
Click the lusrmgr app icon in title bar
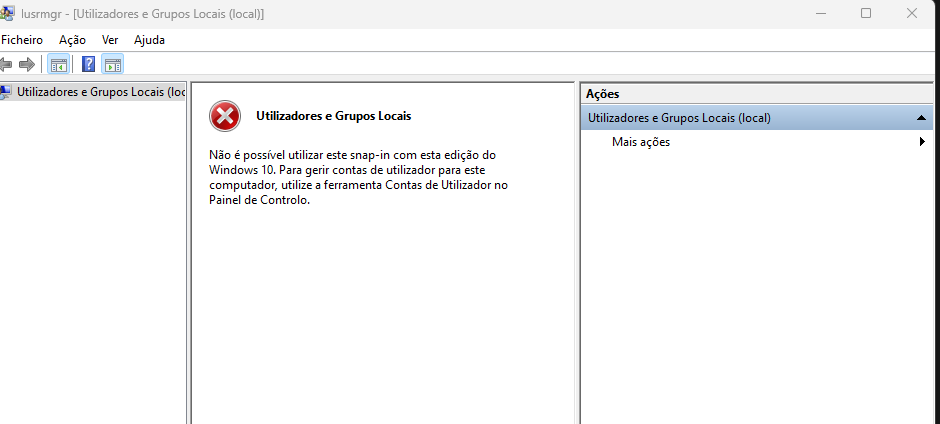click(x=7, y=13)
